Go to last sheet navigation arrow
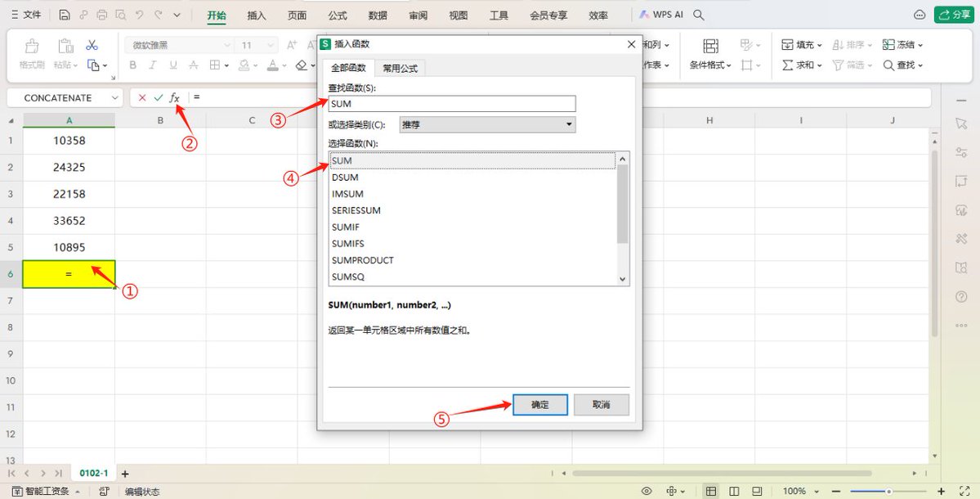The width and height of the screenshot is (980, 499). (x=58, y=474)
